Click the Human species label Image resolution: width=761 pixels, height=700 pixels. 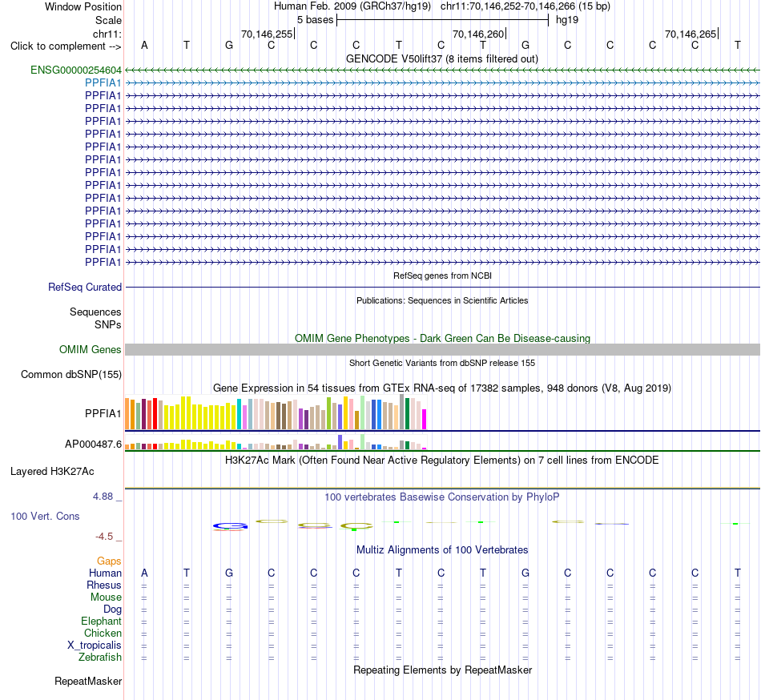tap(105, 573)
